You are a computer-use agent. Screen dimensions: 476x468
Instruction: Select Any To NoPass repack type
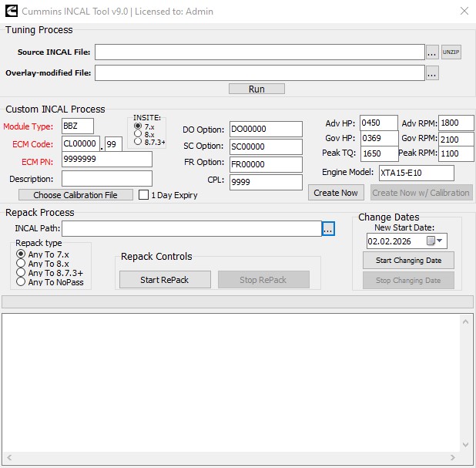point(21,282)
